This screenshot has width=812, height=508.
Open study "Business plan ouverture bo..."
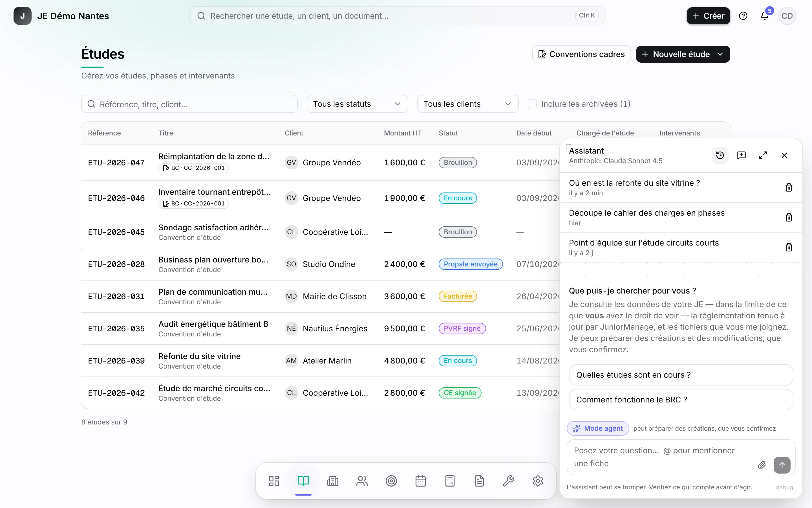(x=213, y=260)
